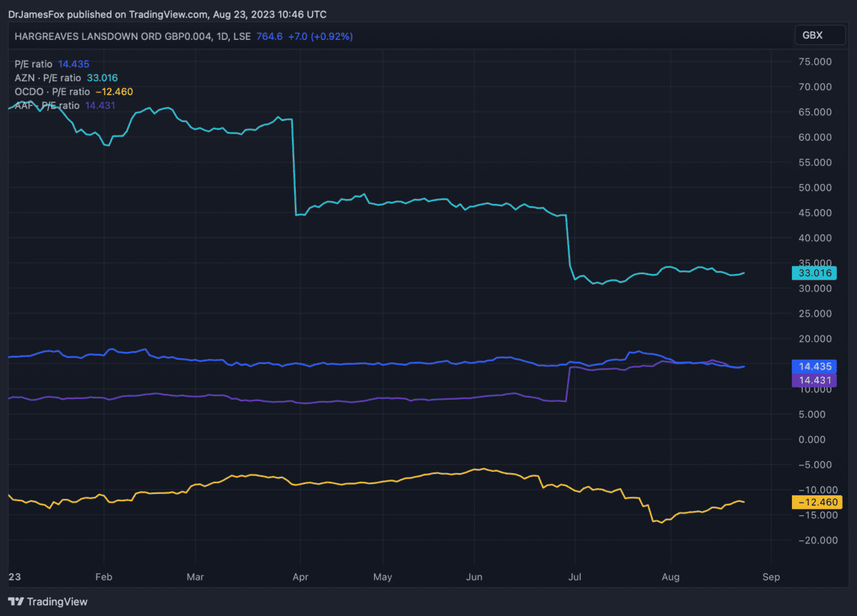
Task: Click the 75.000 price scale label
Action: 815,62
